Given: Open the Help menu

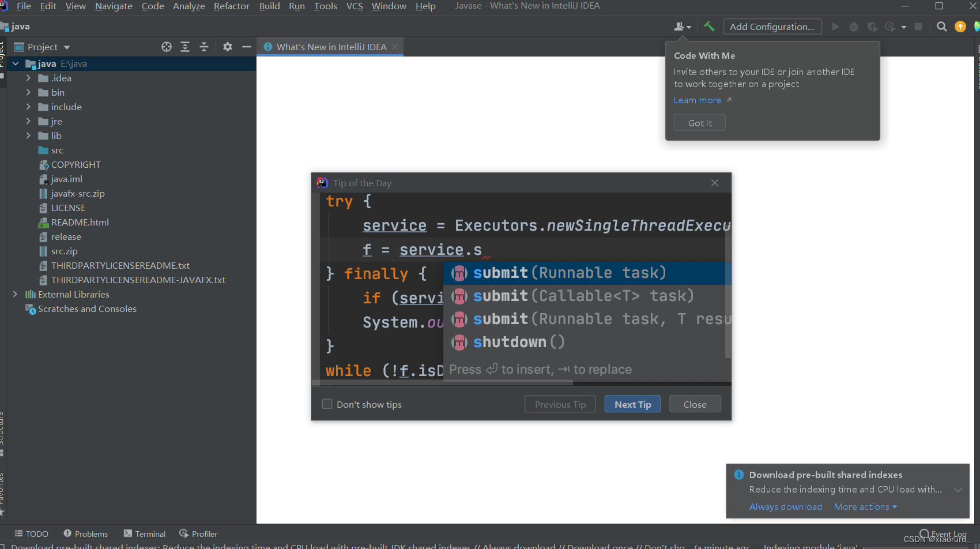Looking at the screenshot, I should click(x=425, y=6).
